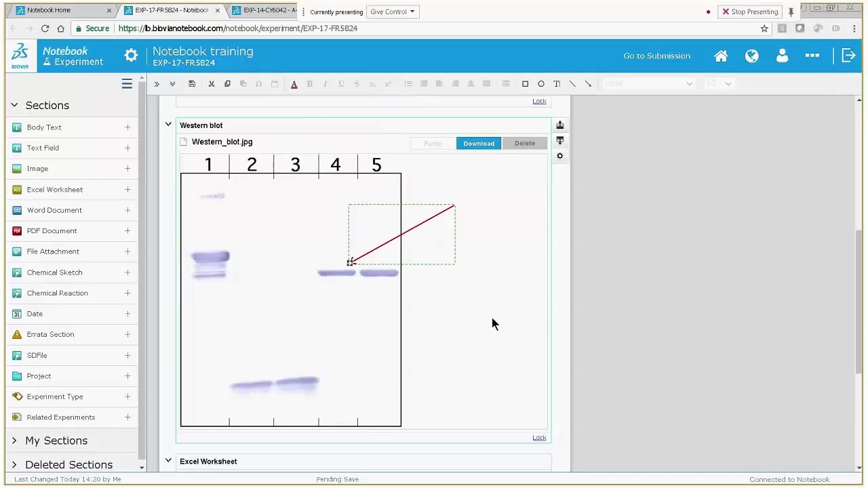Select the rectangle drawing tool
The width and height of the screenshot is (868, 488).
click(525, 84)
